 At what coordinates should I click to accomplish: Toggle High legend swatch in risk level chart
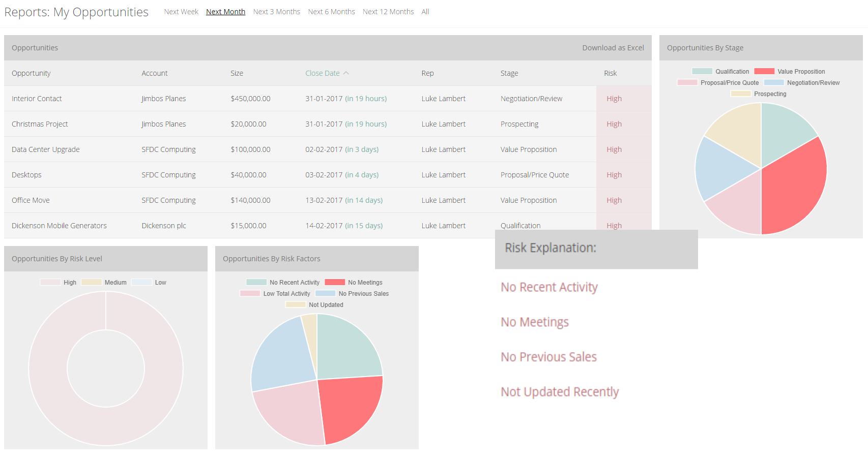(x=50, y=282)
